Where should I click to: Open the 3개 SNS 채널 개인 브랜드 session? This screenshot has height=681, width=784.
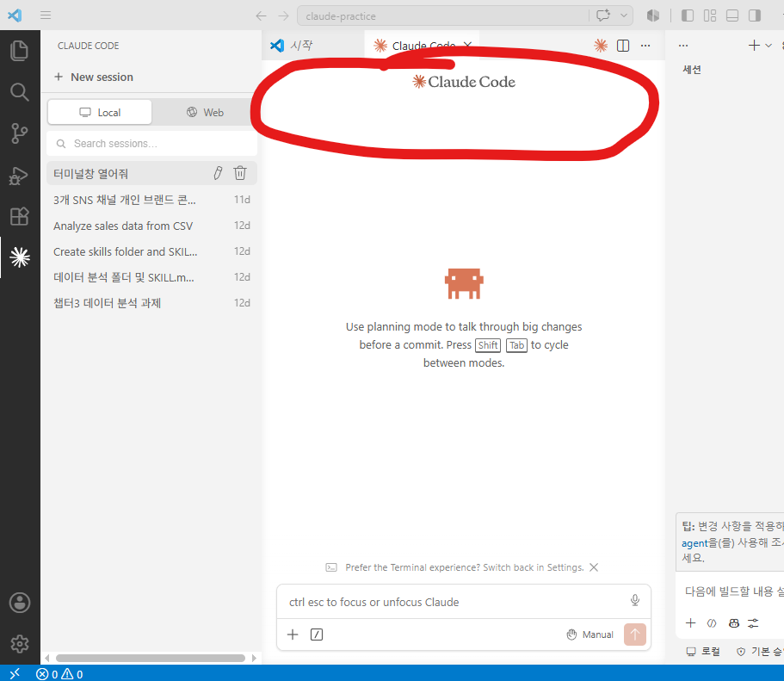[x=152, y=200]
